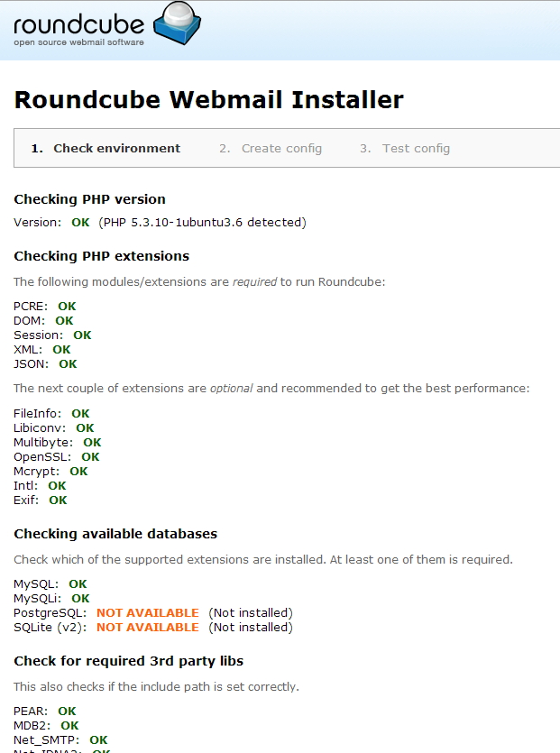
Task: Click the SQLite (v2) label
Action: click(x=50, y=628)
